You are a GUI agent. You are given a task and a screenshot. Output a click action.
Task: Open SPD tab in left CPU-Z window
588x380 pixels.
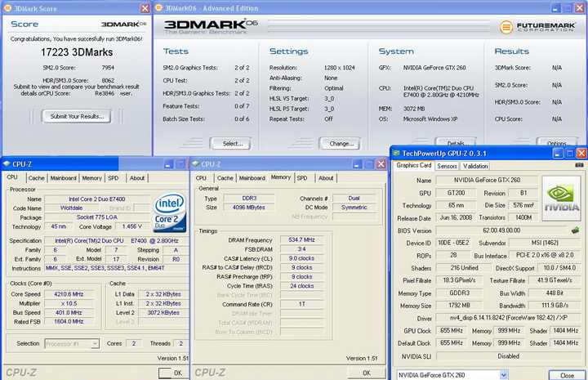[x=114, y=178]
